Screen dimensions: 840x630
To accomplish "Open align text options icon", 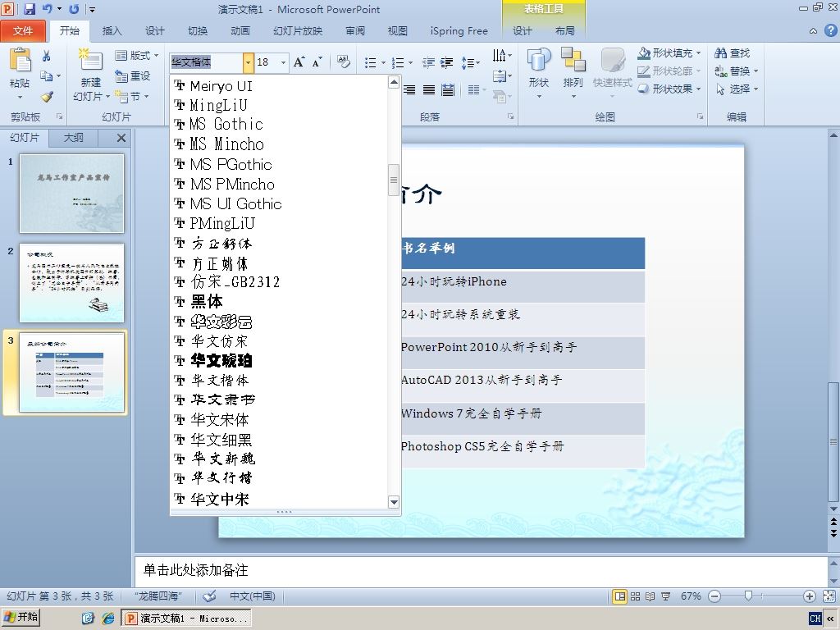I will point(502,76).
